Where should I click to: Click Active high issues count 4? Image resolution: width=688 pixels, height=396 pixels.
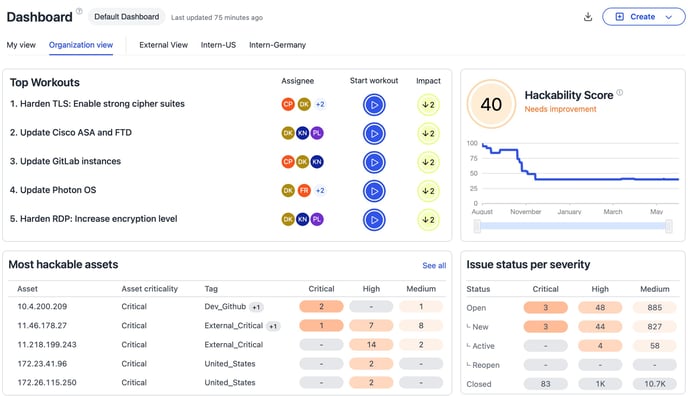point(600,346)
